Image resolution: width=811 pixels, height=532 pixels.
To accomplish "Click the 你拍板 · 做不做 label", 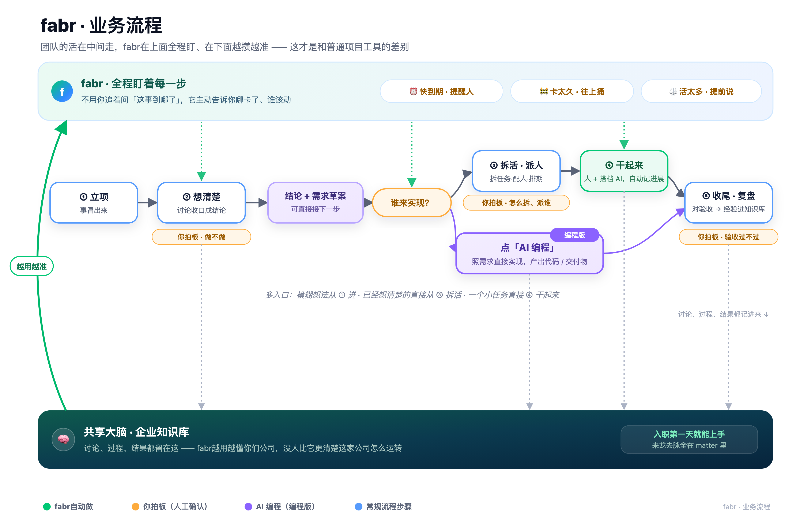I will [201, 237].
